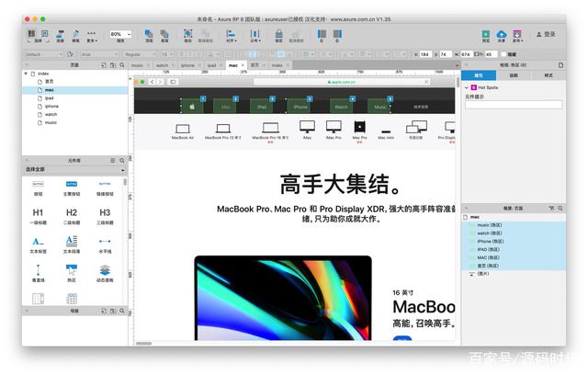Collapse the index tree node

pos(26,74)
